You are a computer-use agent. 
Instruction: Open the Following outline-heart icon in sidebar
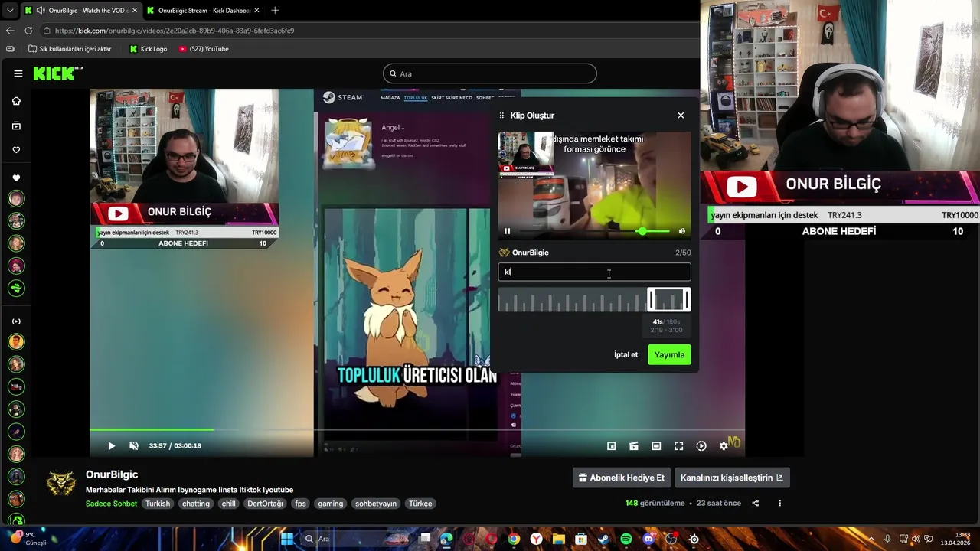click(x=16, y=150)
